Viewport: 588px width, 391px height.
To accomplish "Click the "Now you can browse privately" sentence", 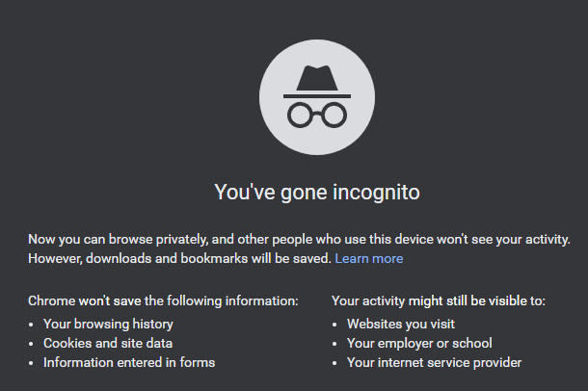I will 299,239.
